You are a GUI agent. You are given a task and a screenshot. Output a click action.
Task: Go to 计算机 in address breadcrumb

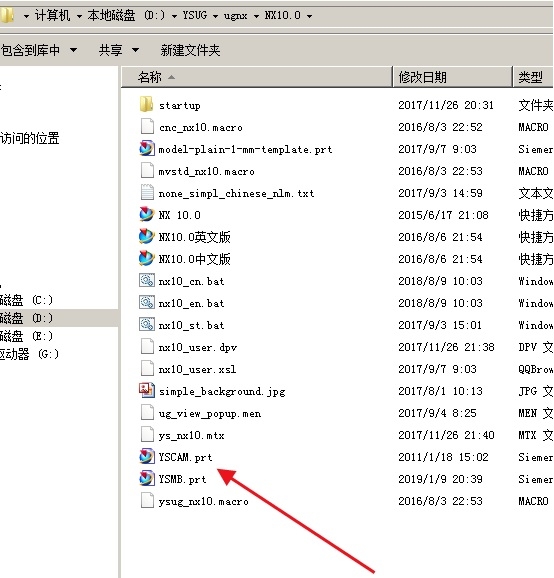tap(52, 15)
